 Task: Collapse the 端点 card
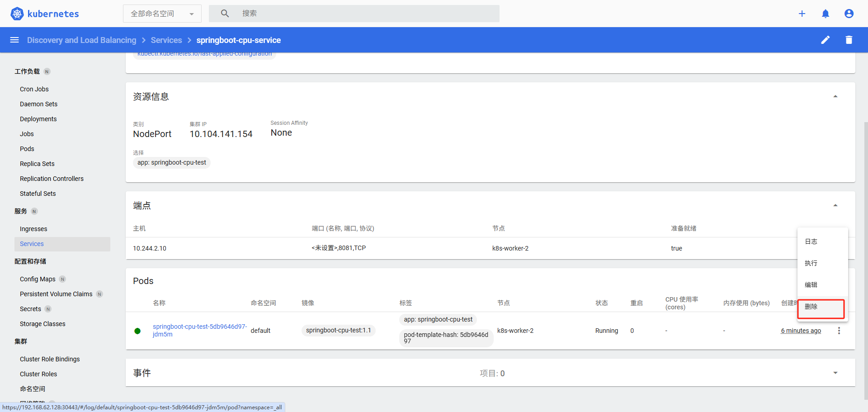pyautogui.click(x=835, y=205)
